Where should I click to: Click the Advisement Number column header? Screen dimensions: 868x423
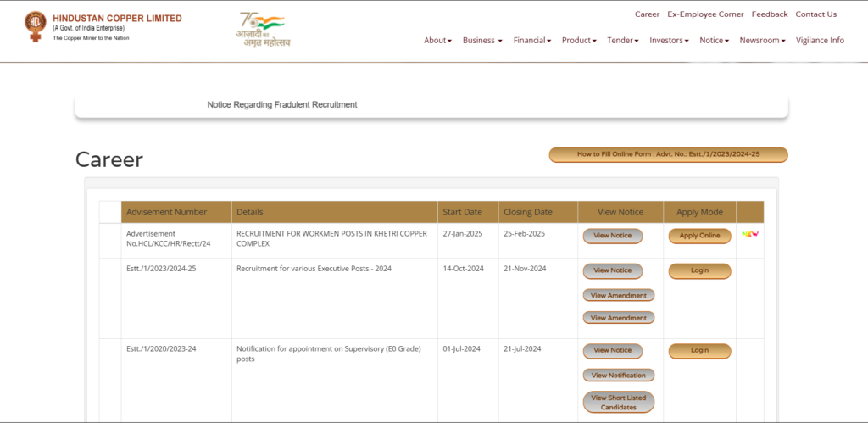[x=176, y=212]
